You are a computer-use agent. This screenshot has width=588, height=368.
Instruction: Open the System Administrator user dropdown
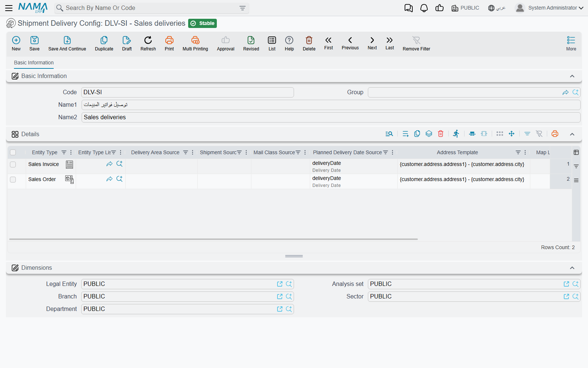click(549, 8)
